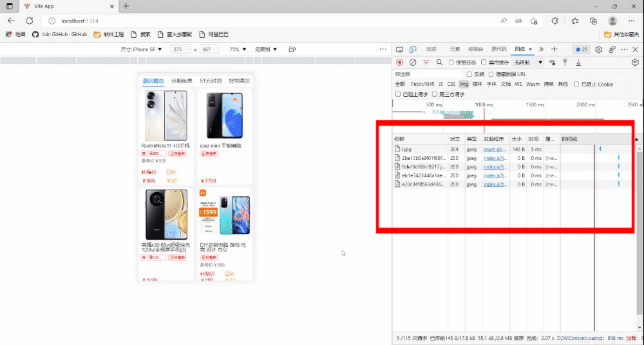The height and width of the screenshot is (345, 644).
Task: Go back in browser history
Action: [11, 21]
